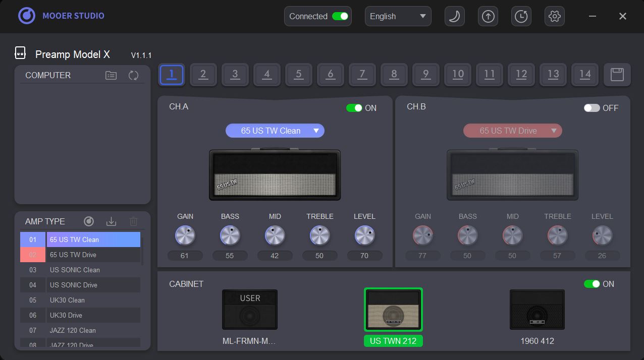Screen dimensions: 644x360
Task: Toggle dark mode with the moon icon
Action: pyautogui.click(x=454, y=16)
